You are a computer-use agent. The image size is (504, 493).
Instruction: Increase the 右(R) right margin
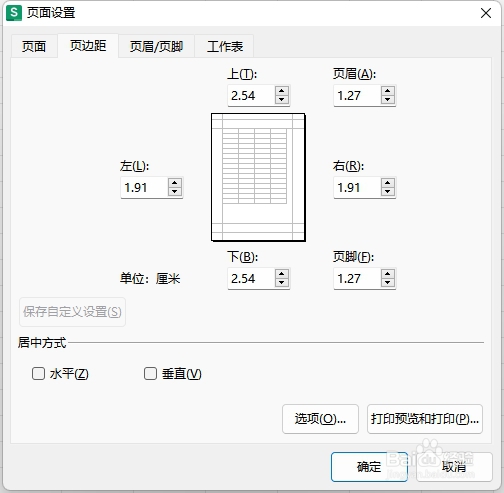(388, 183)
